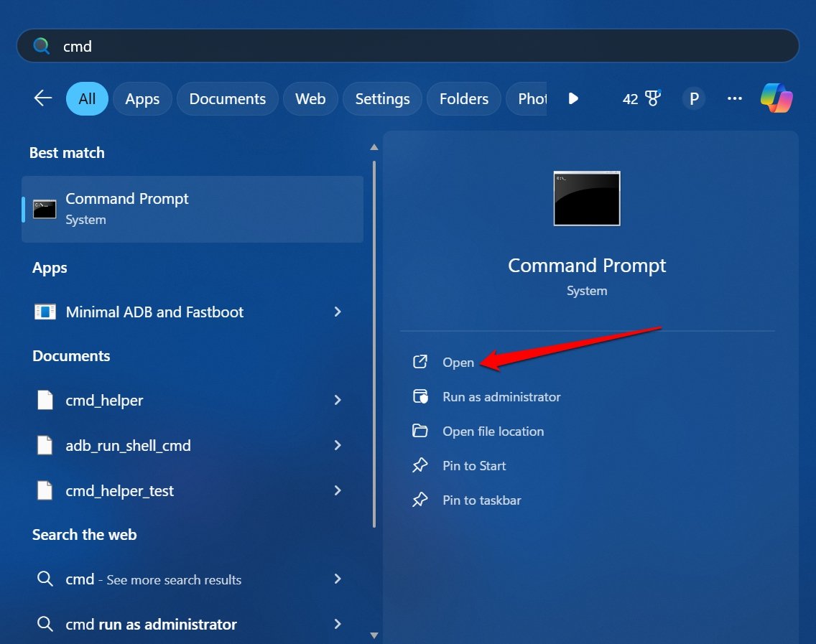Open the Copilot icon

point(776,98)
